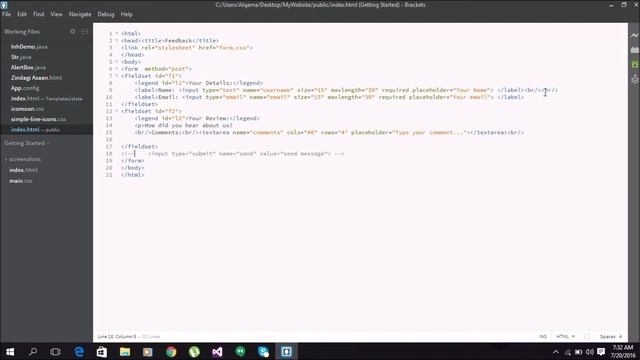Open the Hangouts taskbar icon
The width and height of the screenshot is (640, 360).
(x=240, y=351)
